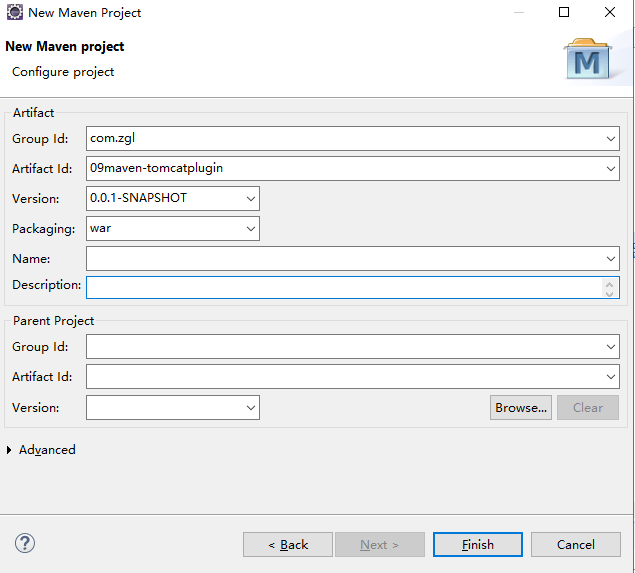Open the Parent Project Version dropdown arrow
635x573 pixels.
251,408
